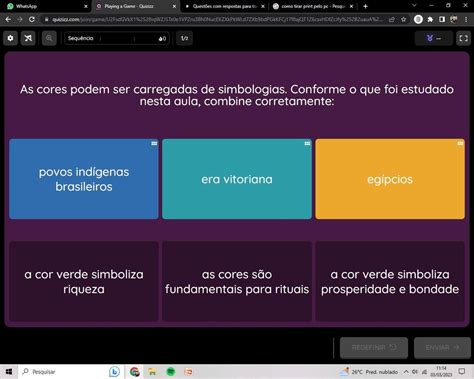
Task: Grab the handle on povos indígenas card
Action: point(154,143)
